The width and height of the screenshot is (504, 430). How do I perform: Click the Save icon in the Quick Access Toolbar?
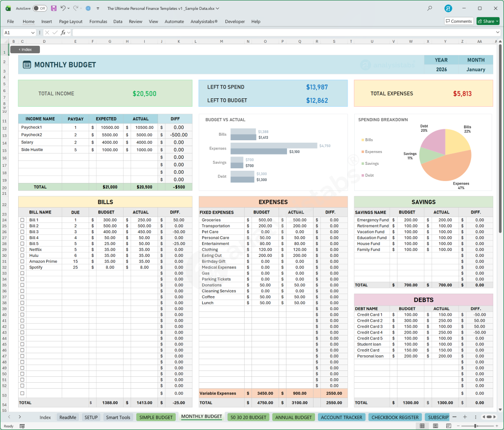click(x=53, y=8)
